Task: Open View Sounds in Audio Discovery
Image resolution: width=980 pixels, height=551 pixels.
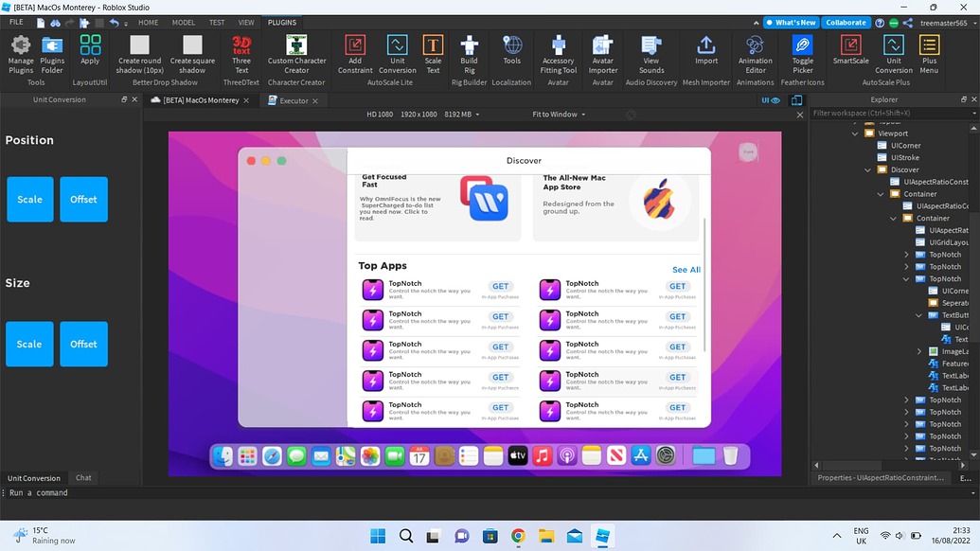Action: (x=651, y=54)
